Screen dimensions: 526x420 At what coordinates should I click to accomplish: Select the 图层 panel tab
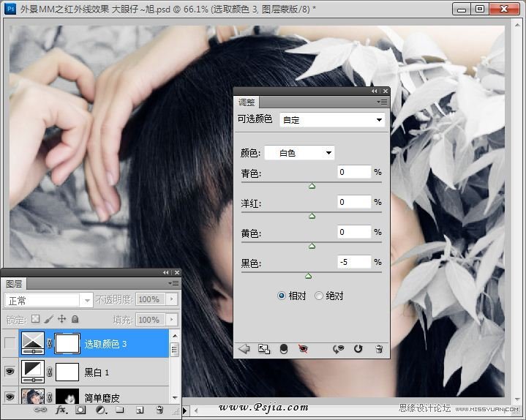pyautogui.click(x=14, y=283)
